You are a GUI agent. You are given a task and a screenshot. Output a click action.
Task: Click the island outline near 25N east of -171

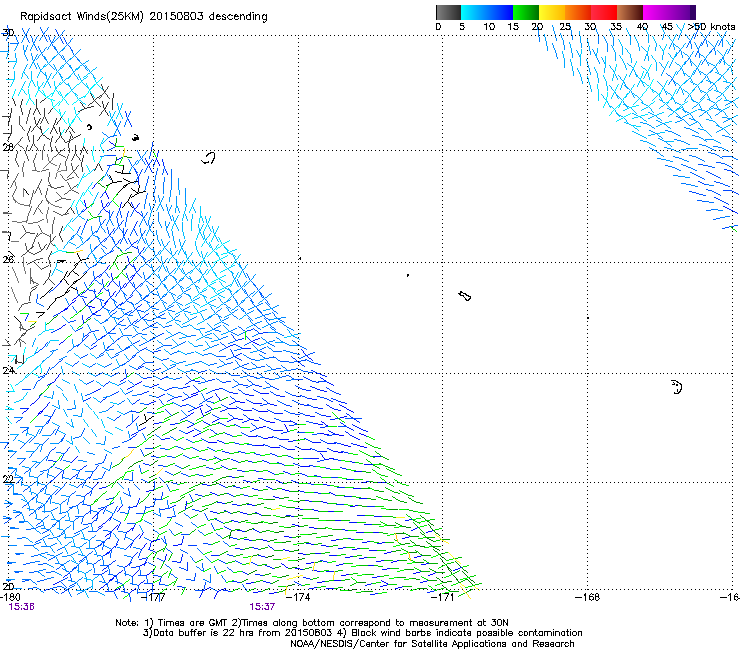point(464,296)
